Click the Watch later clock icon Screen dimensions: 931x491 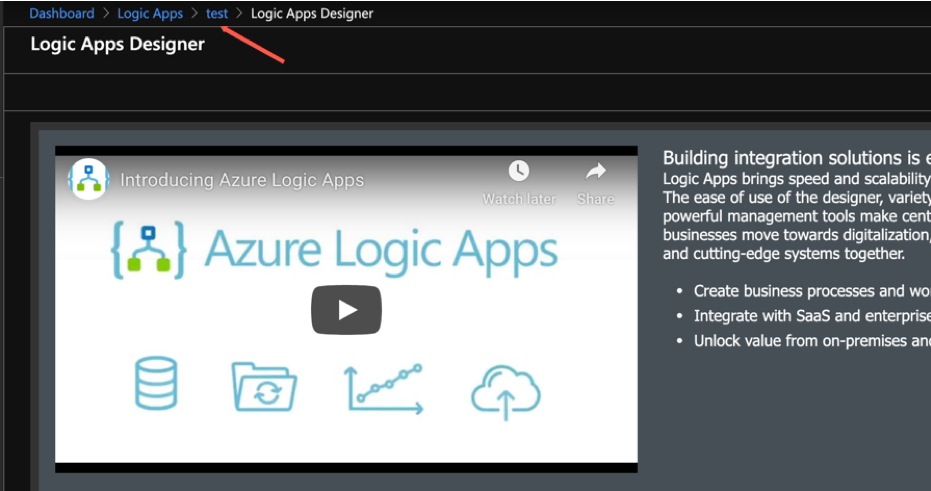coord(518,171)
